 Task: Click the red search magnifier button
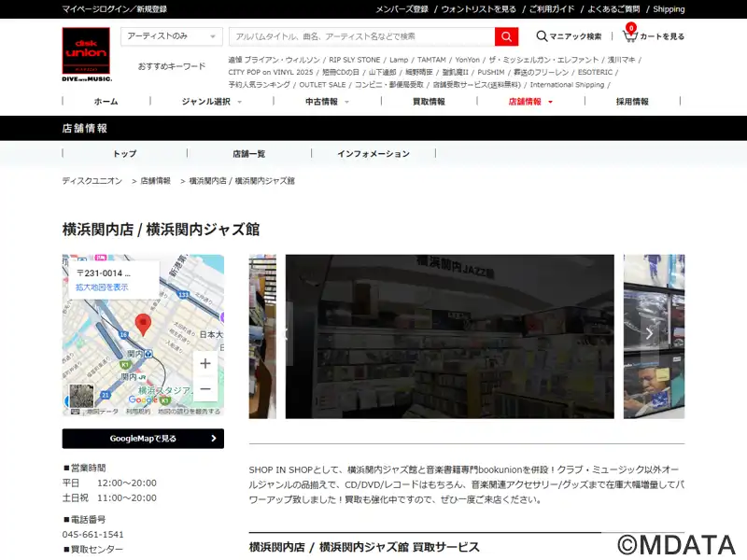tap(506, 36)
